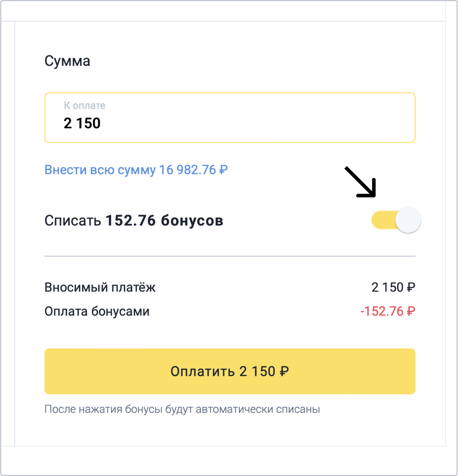Click the black arrow pointing to the toggle
The height and width of the screenshot is (476, 458).
coord(361,182)
